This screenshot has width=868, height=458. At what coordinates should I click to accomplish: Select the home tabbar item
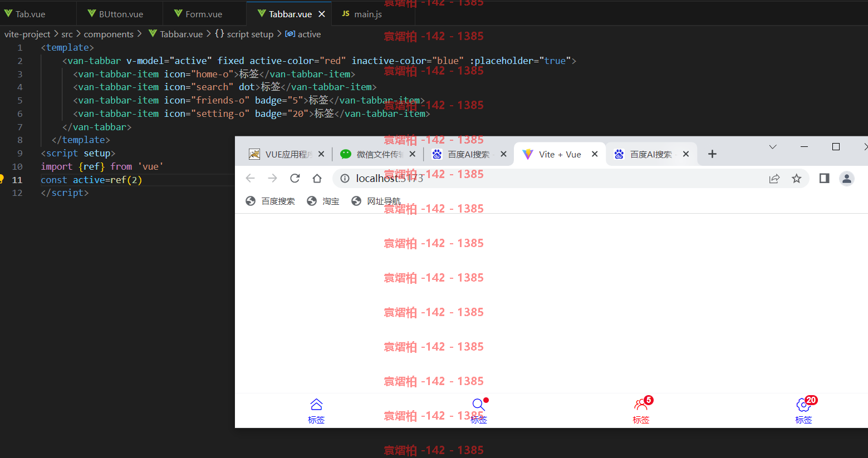pos(316,411)
